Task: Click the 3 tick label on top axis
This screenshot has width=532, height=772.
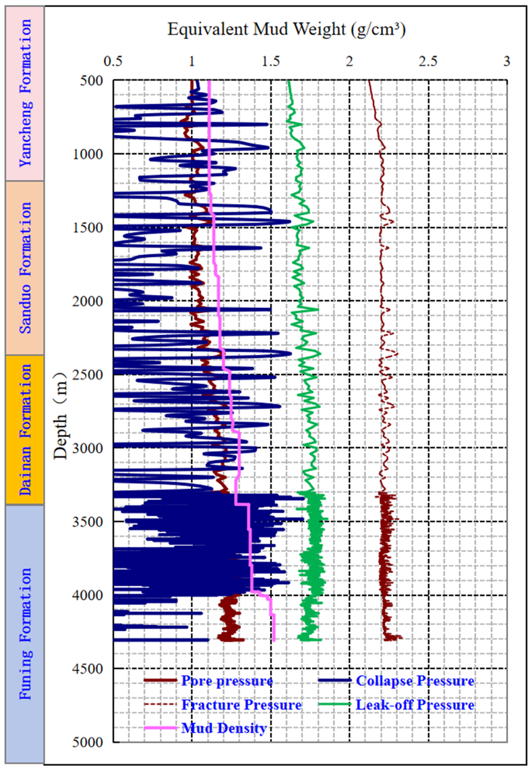Action: coord(507,62)
